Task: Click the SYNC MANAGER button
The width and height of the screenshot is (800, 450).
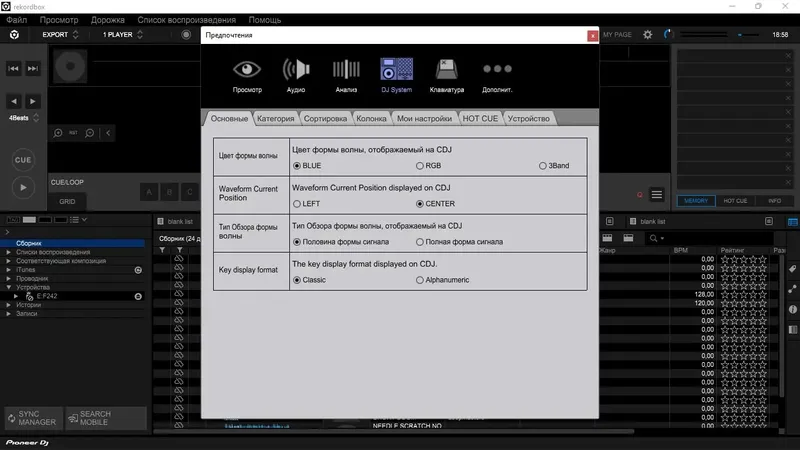Action: tap(33, 418)
